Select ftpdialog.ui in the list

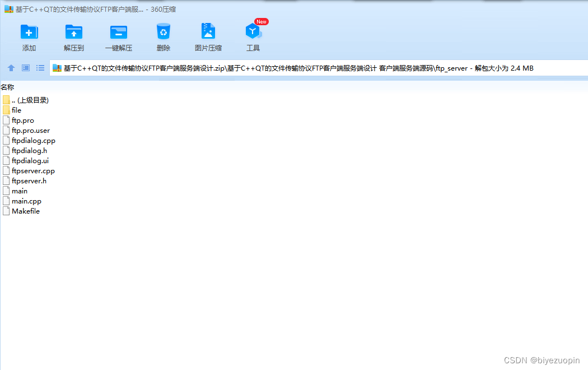[30, 160]
